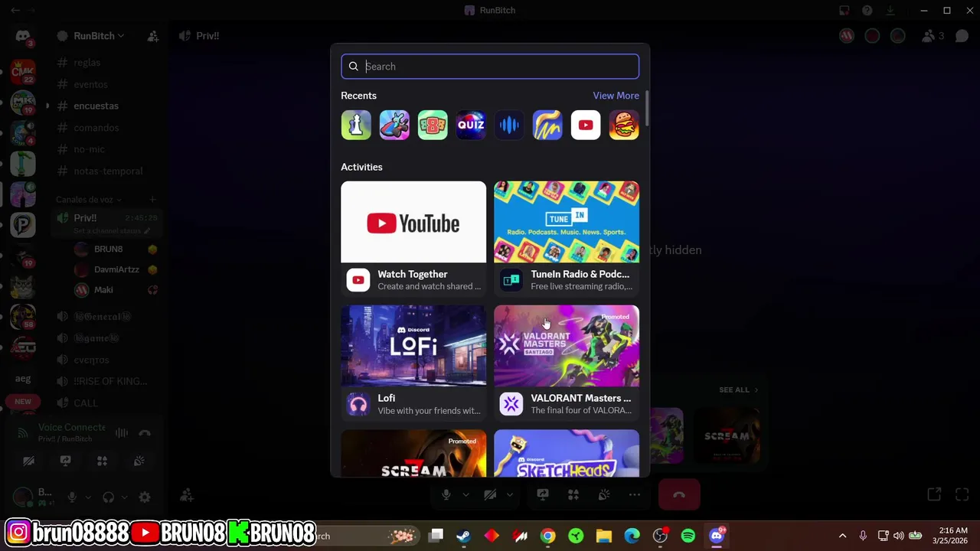Open soundboard in the voice panel
This screenshot has height=551, width=980.
(139, 461)
